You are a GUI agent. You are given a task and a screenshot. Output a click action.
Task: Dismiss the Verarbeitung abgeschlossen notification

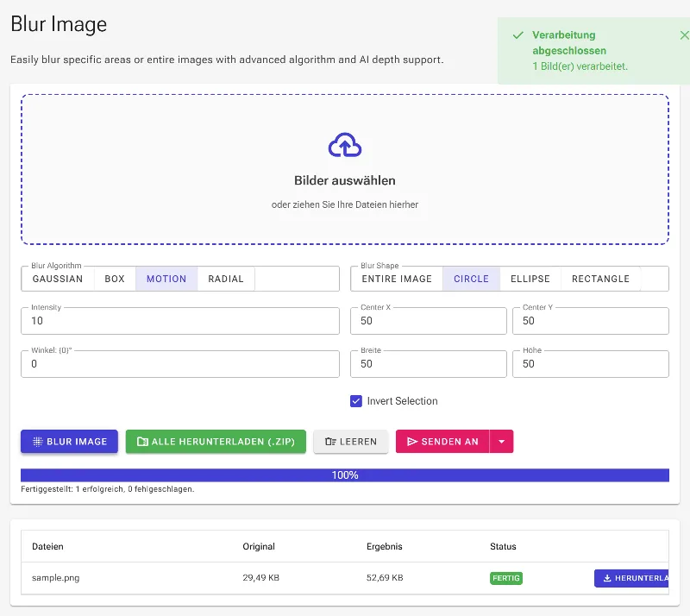click(x=684, y=35)
